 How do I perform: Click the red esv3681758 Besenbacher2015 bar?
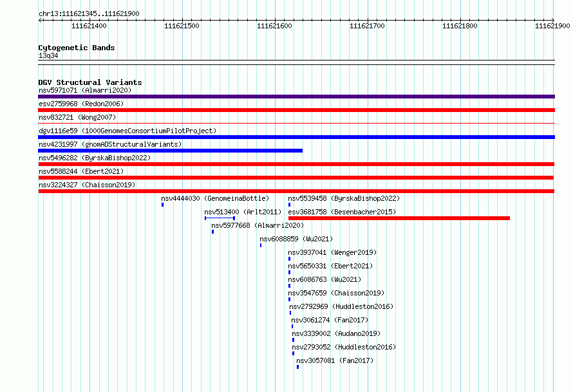(x=399, y=218)
